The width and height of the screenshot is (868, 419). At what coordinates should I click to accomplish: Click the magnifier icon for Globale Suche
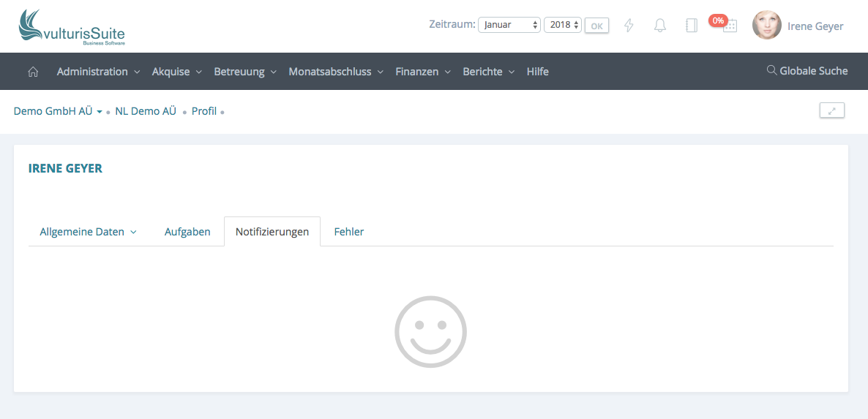tap(771, 71)
